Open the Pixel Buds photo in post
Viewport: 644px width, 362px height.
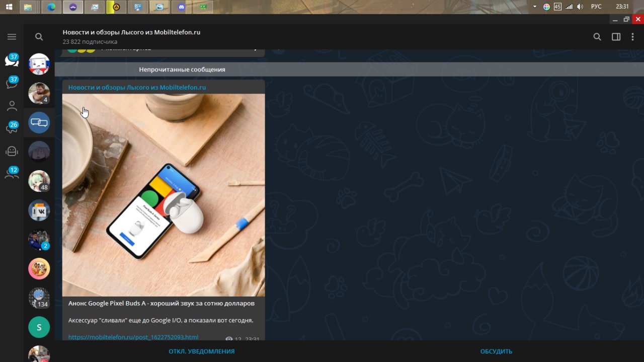pos(164,195)
